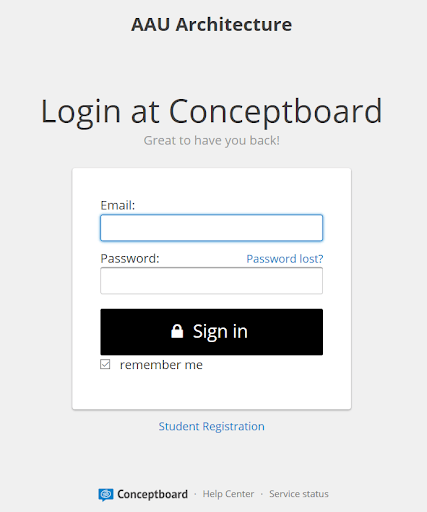The height and width of the screenshot is (512, 427).
Task: Click the Email: field label
Action: click(x=118, y=205)
